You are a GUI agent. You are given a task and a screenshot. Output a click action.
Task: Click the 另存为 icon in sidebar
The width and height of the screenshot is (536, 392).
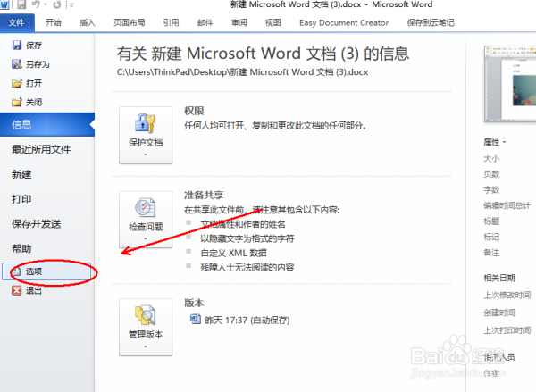click(x=16, y=64)
